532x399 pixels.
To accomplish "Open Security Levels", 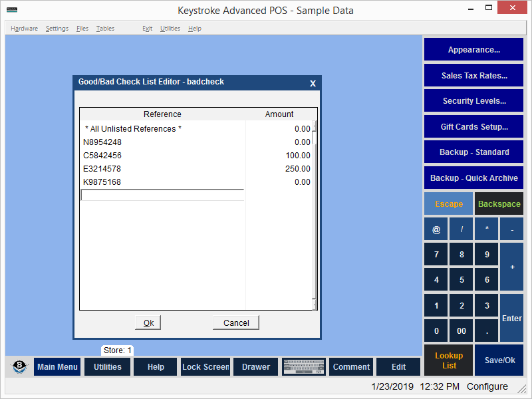I will 473,101.
